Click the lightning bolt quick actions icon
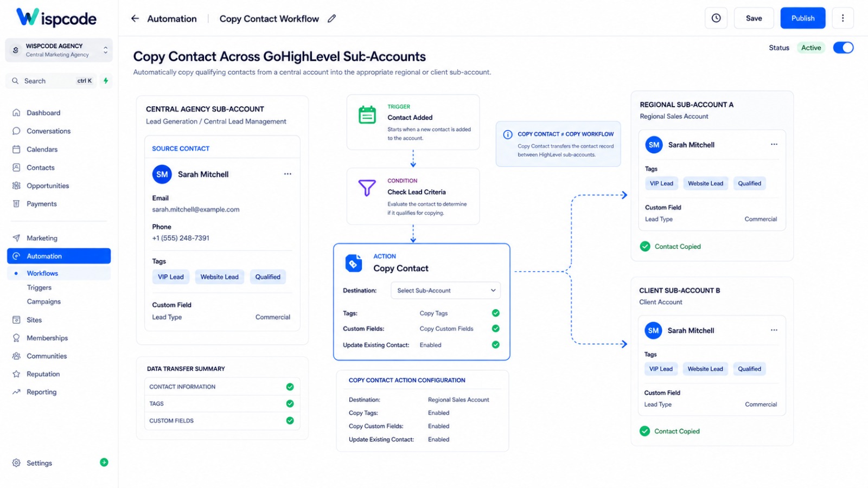Screen dimensions: 868x488 (106, 81)
